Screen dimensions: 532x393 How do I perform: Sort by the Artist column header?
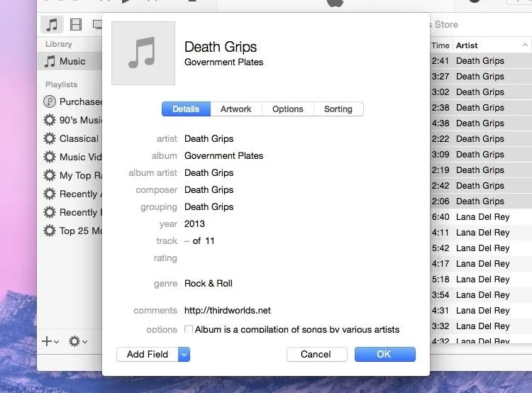492,45
